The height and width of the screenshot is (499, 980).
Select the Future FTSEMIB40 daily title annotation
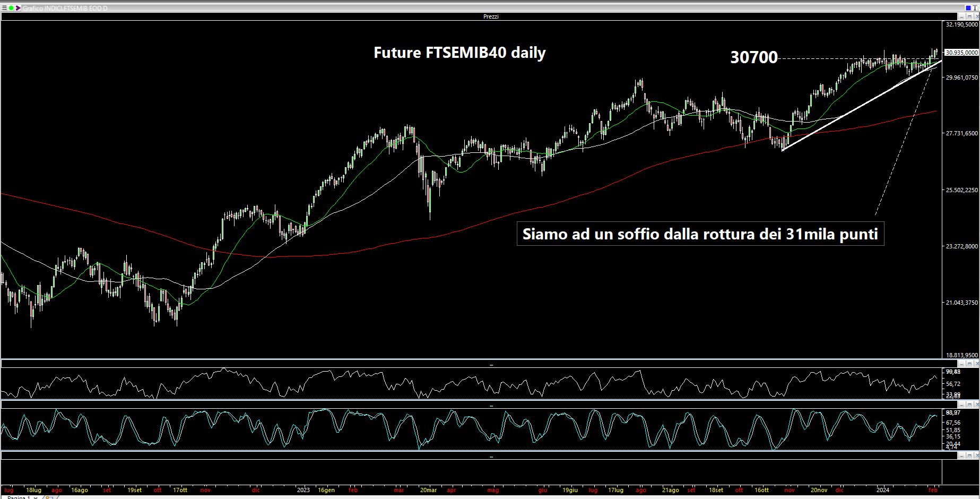[459, 53]
